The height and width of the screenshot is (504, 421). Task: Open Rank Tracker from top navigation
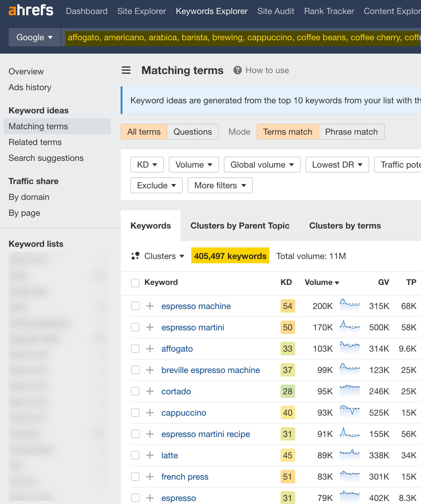329,11
